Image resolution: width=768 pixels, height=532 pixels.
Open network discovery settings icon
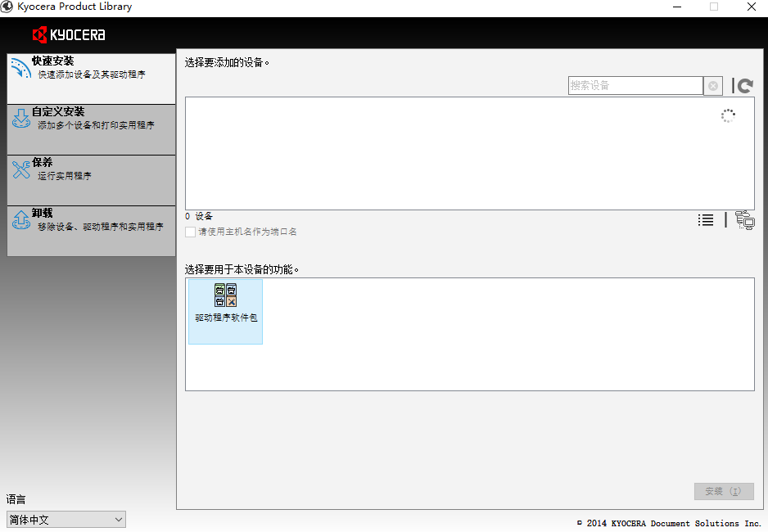(745, 220)
